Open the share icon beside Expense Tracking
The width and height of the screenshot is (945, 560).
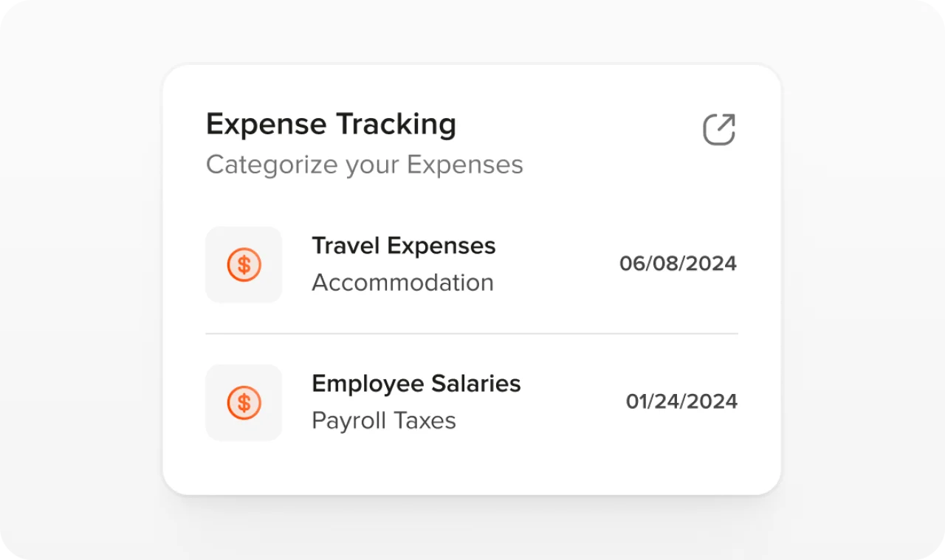pos(719,129)
